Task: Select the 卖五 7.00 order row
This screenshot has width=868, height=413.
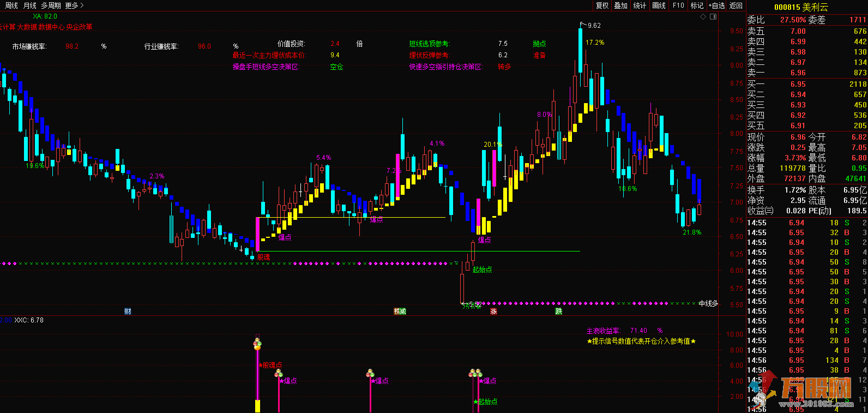Action: pyautogui.click(x=807, y=31)
